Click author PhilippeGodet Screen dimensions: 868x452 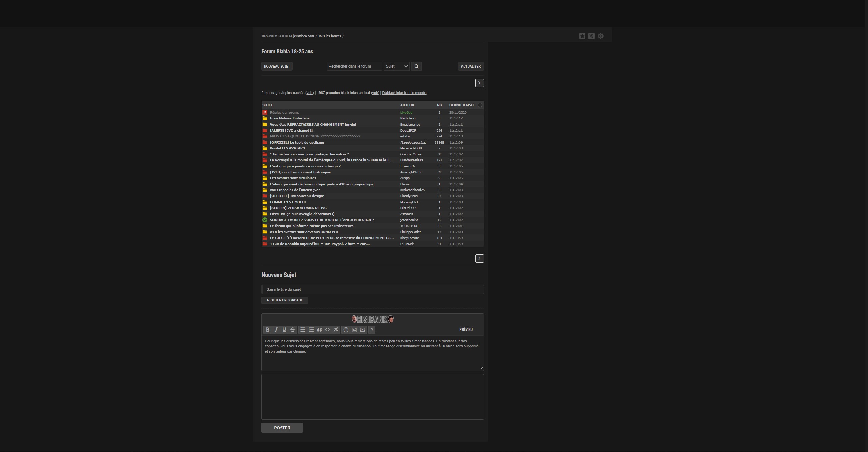(410, 232)
